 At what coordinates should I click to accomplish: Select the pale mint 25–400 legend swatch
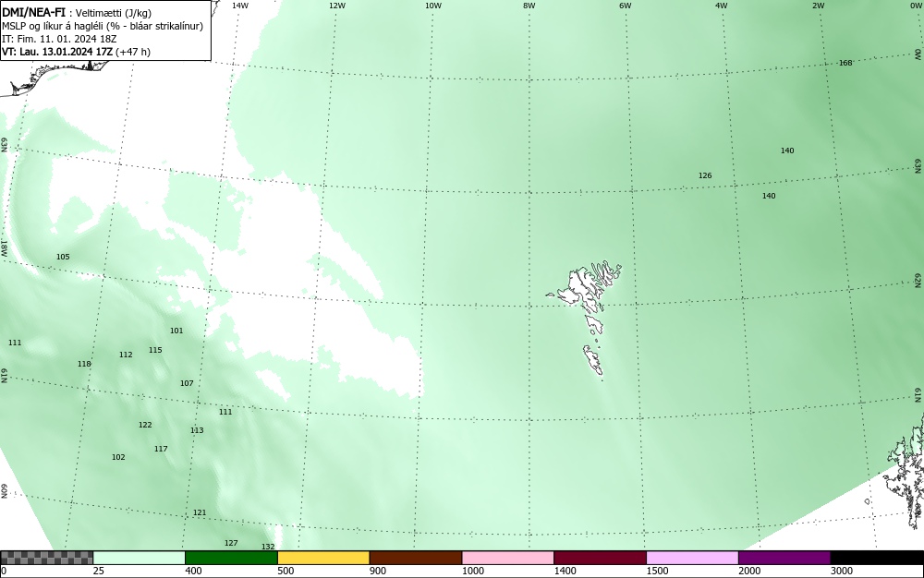point(140,558)
